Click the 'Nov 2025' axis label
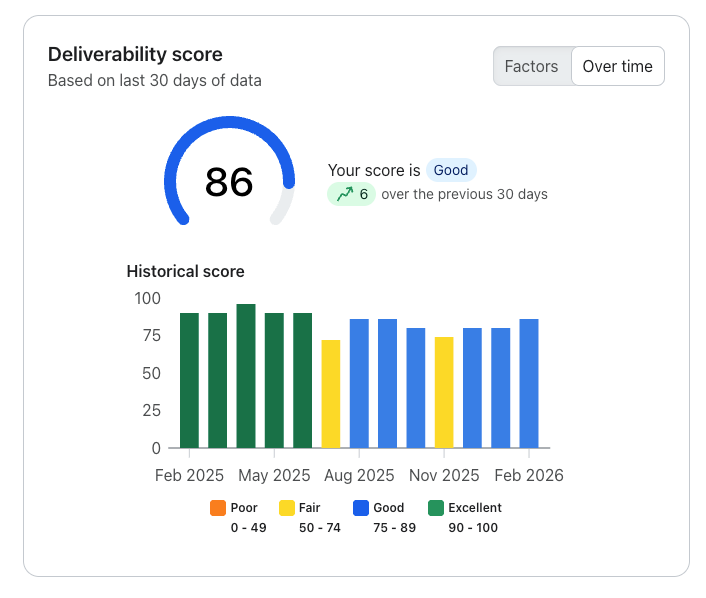Screen dimensions: 706x598 tap(444, 476)
